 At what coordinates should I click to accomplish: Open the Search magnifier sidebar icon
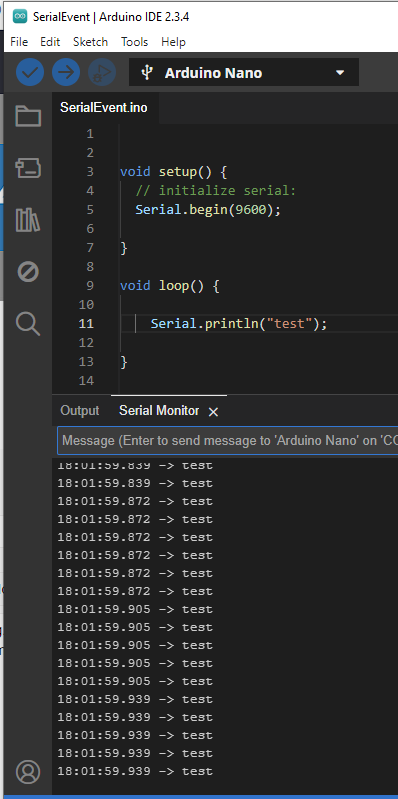tap(28, 324)
